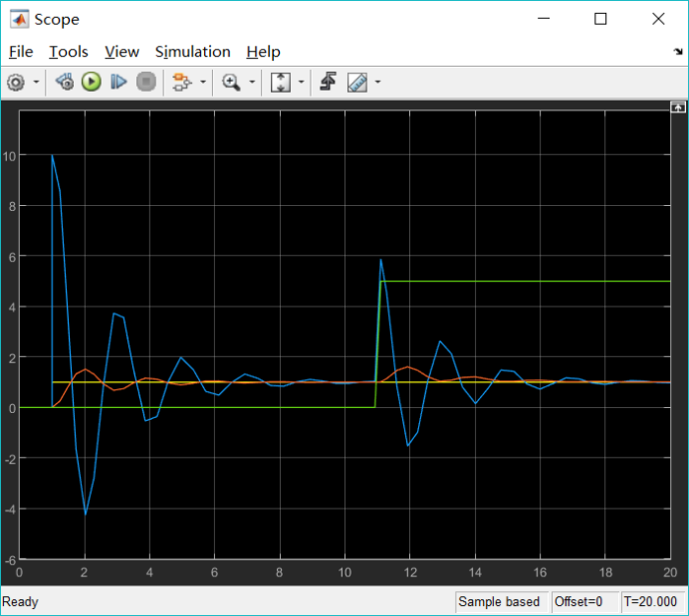Screen dimensions: 689x616
Task: Click the Stop simulation button
Action: click(146, 83)
